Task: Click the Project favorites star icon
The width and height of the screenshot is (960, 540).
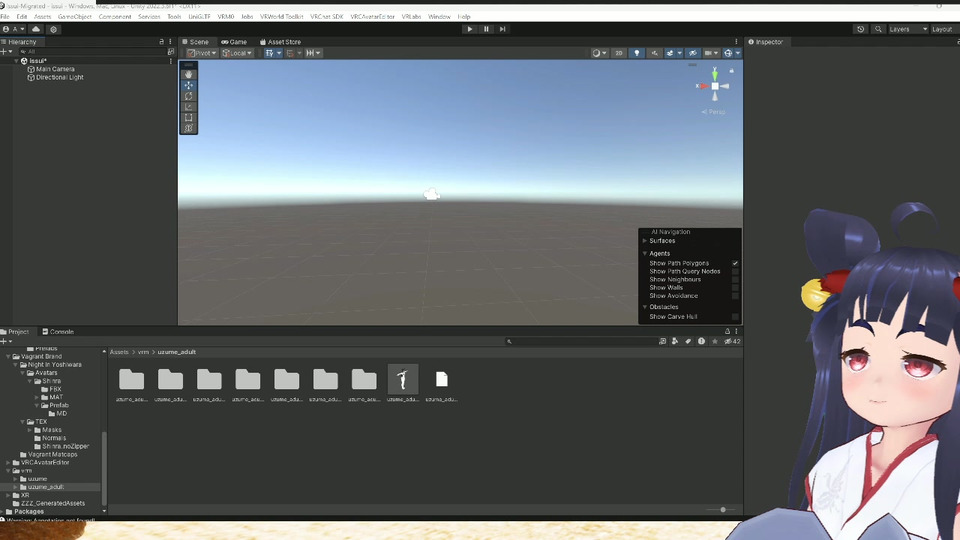Action: tap(714, 341)
